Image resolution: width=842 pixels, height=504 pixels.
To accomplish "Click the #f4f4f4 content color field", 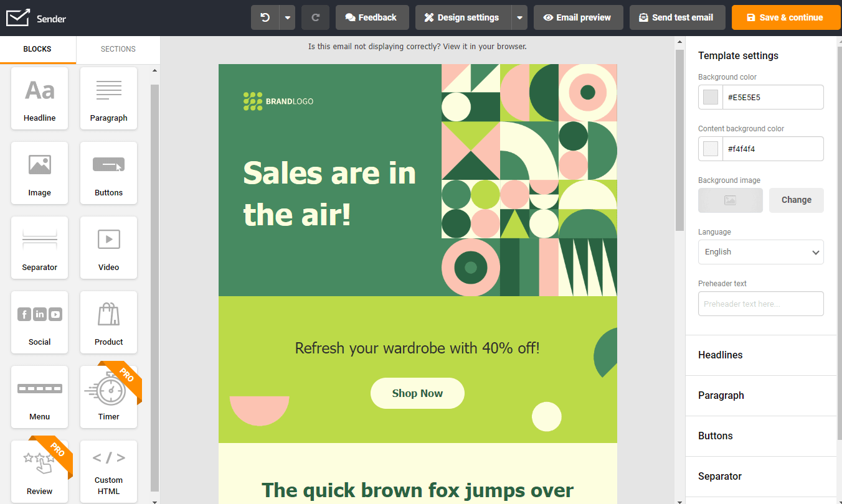I will tap(773, 149).
